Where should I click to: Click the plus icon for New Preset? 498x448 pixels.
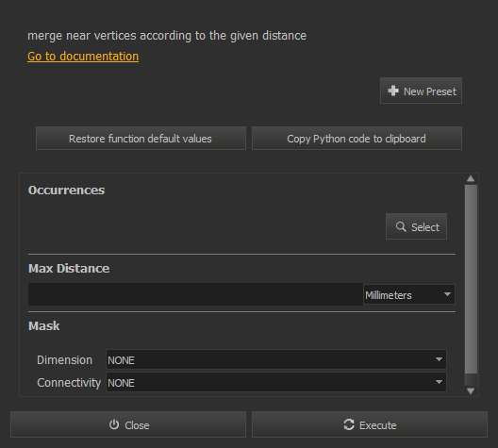[x=393, y=91]
